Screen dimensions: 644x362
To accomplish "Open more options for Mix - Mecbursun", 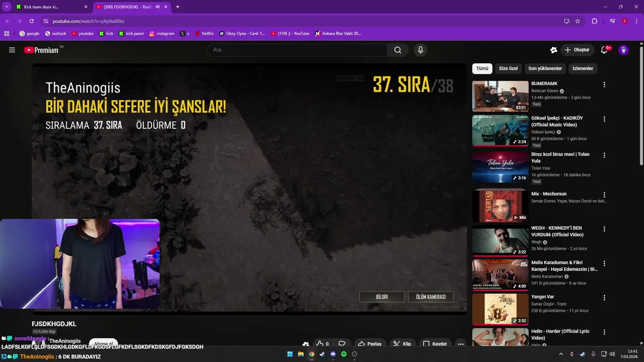I will (x=604, y=195).
